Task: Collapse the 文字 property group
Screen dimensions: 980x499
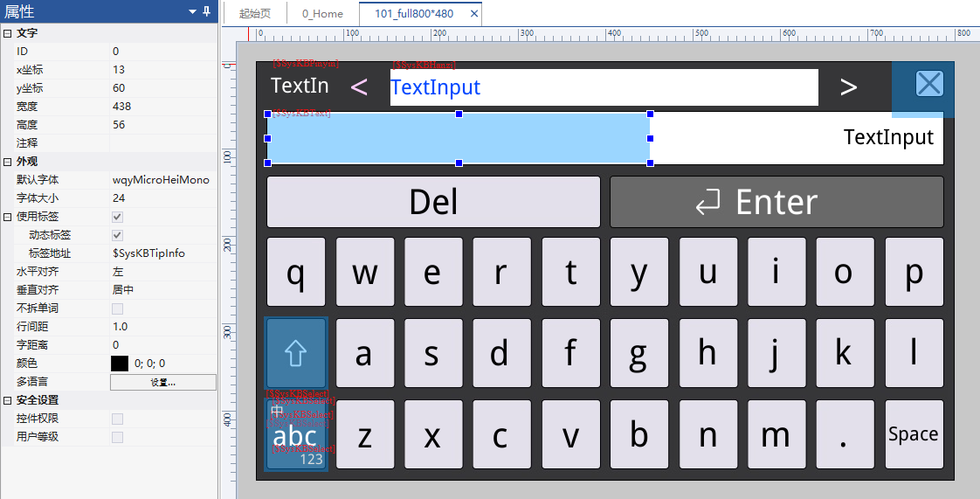Action: 8,33
